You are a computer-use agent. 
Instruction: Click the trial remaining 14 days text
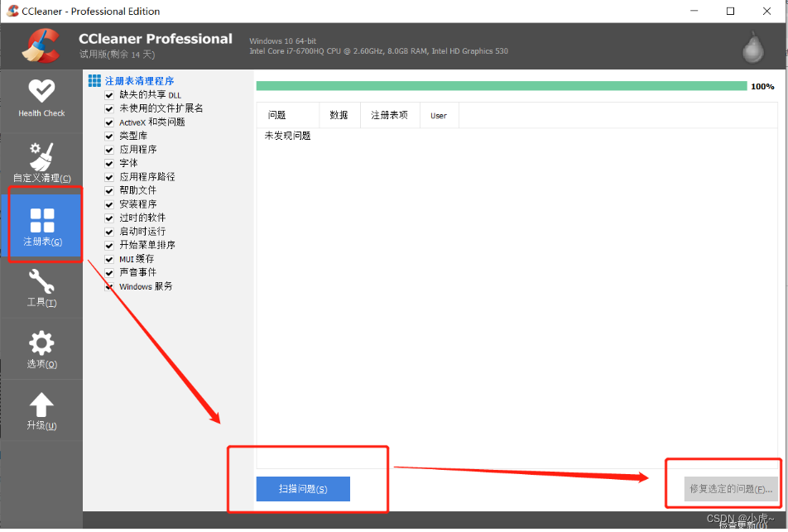click(x=117, y=55)
